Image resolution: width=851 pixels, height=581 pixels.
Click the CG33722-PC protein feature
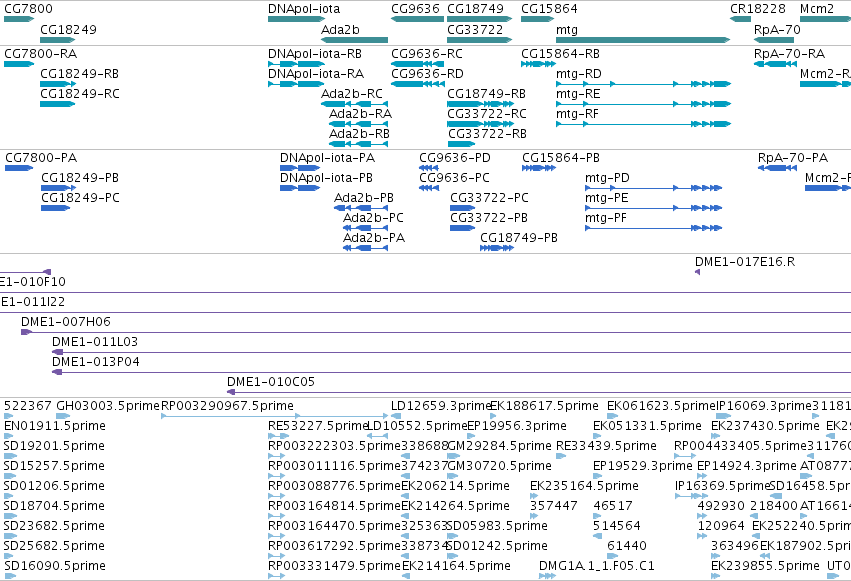tap(463, 208)
